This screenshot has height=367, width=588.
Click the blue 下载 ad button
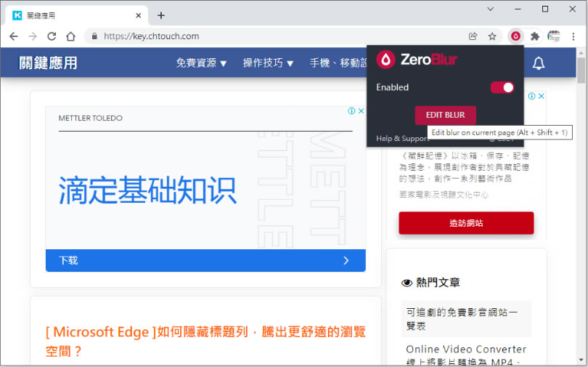click(205, 260)
